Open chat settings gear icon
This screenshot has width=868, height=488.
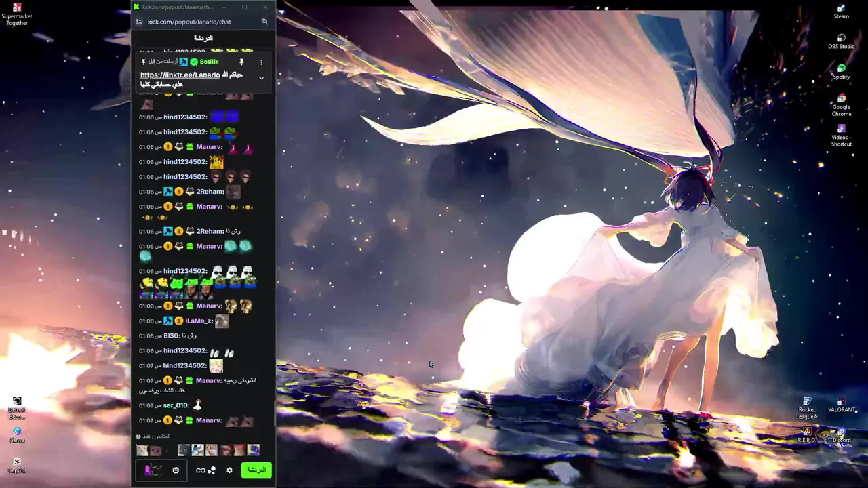pos(229,470)
